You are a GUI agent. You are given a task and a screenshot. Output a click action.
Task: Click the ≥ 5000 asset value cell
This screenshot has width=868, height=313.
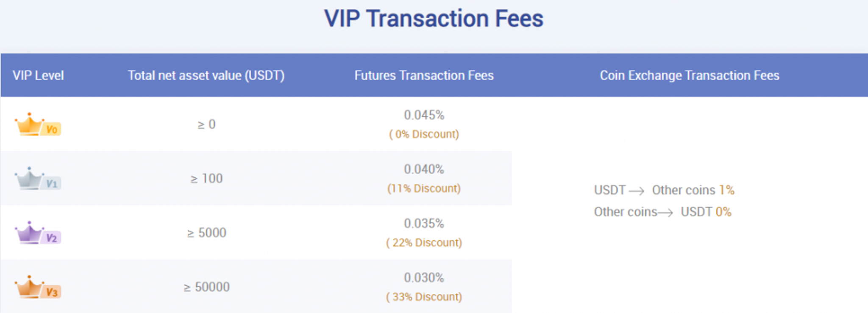pyautogui.click(x=206, y=233)
